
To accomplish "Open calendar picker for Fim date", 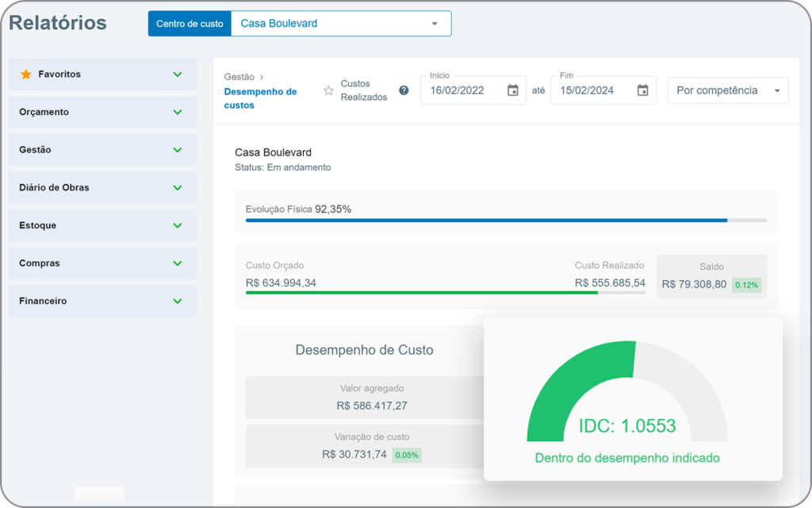I will point(643,90).
